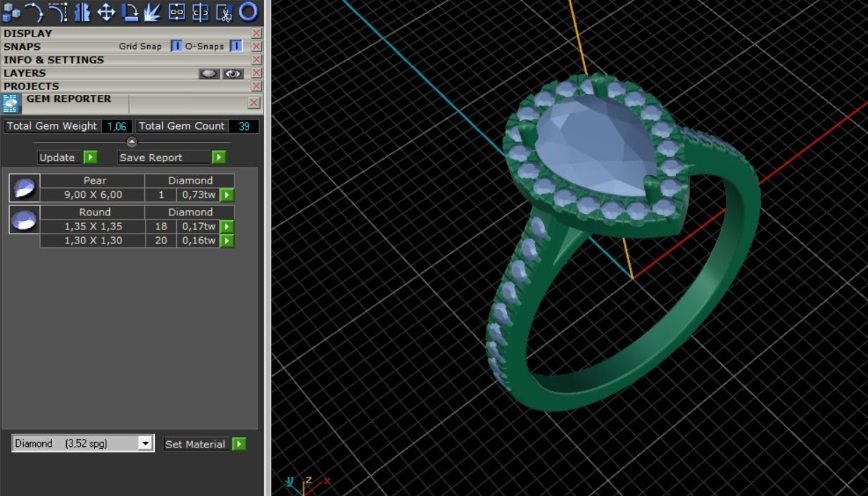Select the chain-link join tool
Screen dimensions: 868x496
[x=177, y=12]
